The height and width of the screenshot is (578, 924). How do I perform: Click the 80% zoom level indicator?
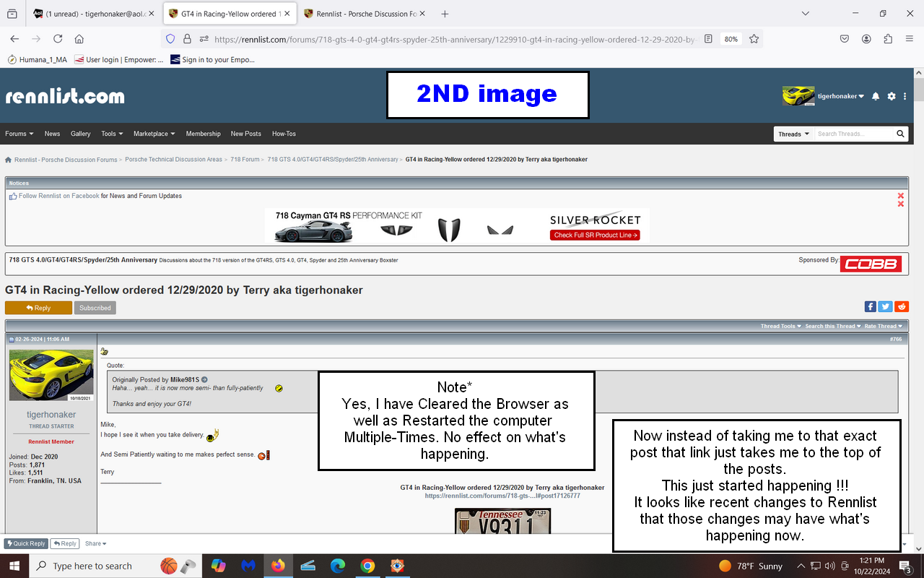(731, 39)
